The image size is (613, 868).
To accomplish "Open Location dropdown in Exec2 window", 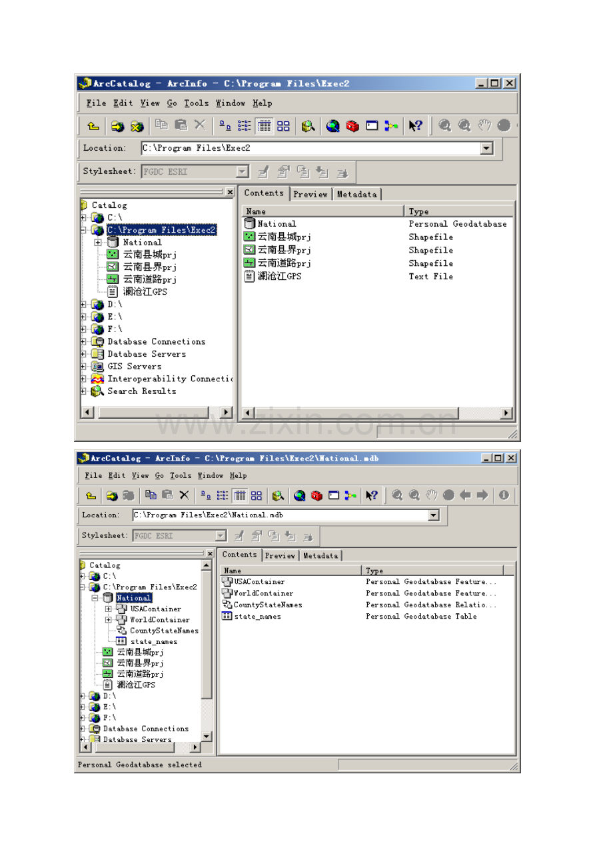I will click(487, 149).
